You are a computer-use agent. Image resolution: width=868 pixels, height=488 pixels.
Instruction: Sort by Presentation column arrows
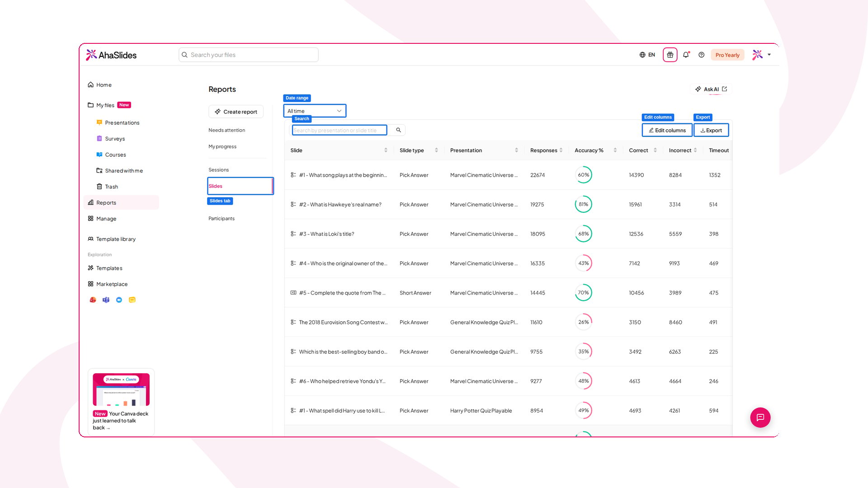[516, 150]
